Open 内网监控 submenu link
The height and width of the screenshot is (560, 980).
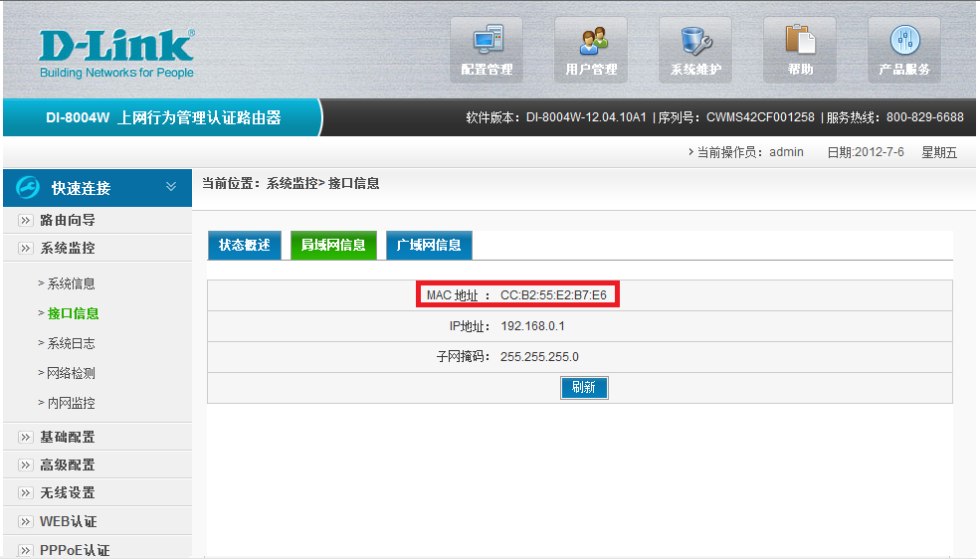(71, 403)
